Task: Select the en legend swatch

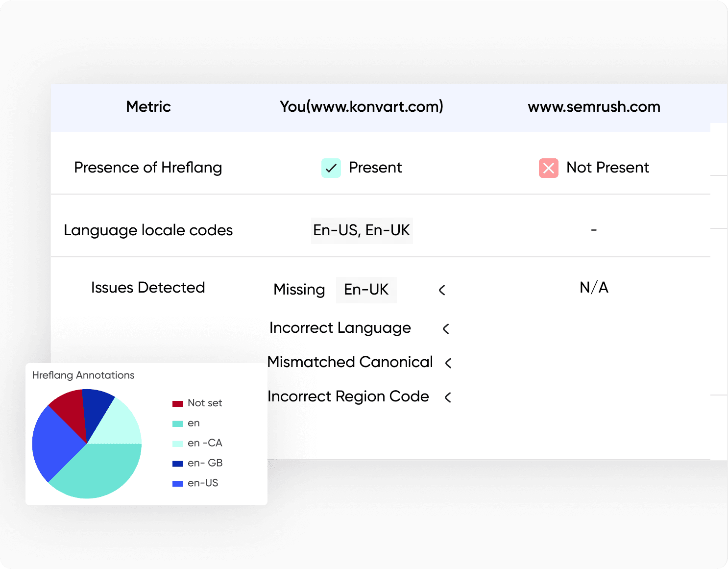Action: pyautogui.click(x=177, y=422)
